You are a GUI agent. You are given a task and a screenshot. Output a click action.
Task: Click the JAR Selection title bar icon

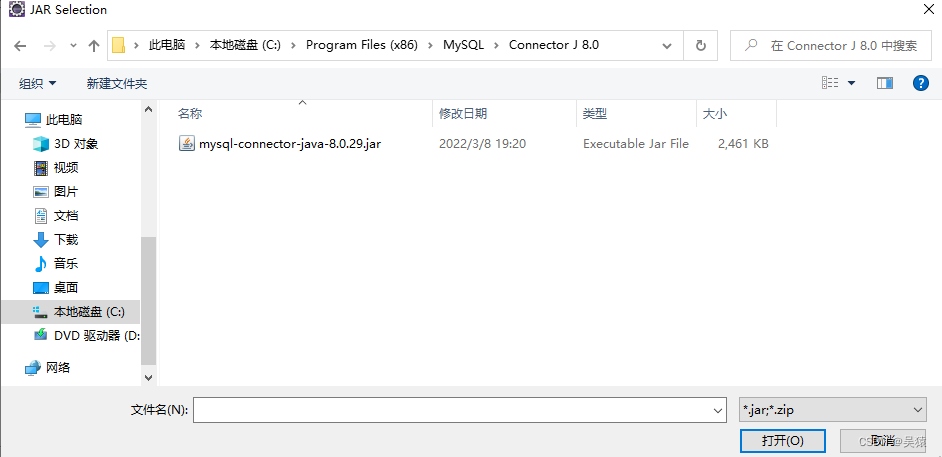click(16, 10)
